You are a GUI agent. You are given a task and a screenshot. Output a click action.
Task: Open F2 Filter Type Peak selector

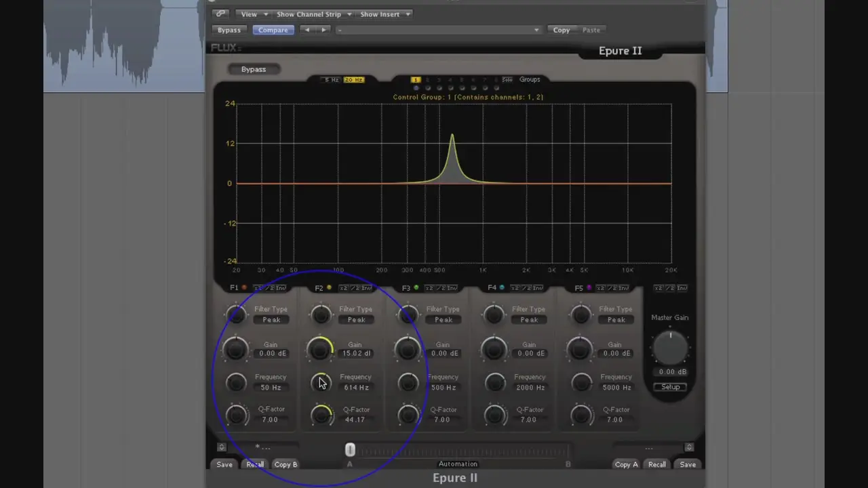pyautogui.click(x=357, y=320)
